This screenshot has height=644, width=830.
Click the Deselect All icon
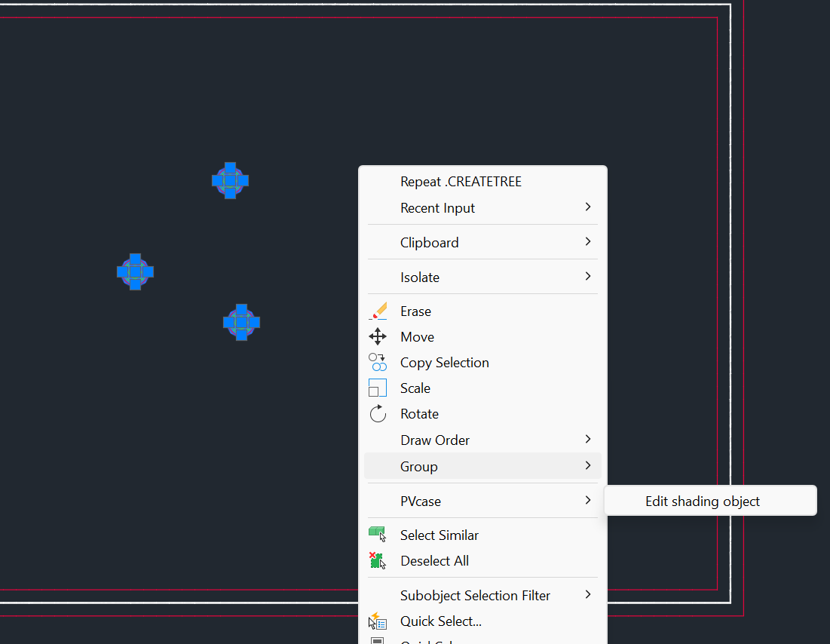click(378, 560)
